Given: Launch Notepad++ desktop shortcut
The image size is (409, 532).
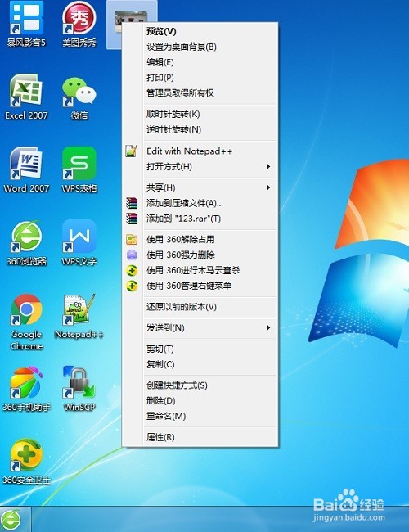Looking at the screenshot, I should click(x=79, y=316).
